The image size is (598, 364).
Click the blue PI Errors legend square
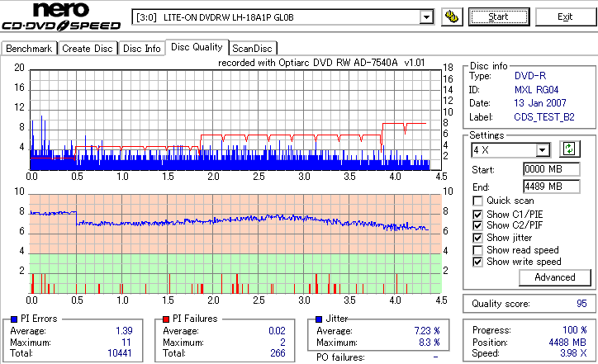(14, 319)
